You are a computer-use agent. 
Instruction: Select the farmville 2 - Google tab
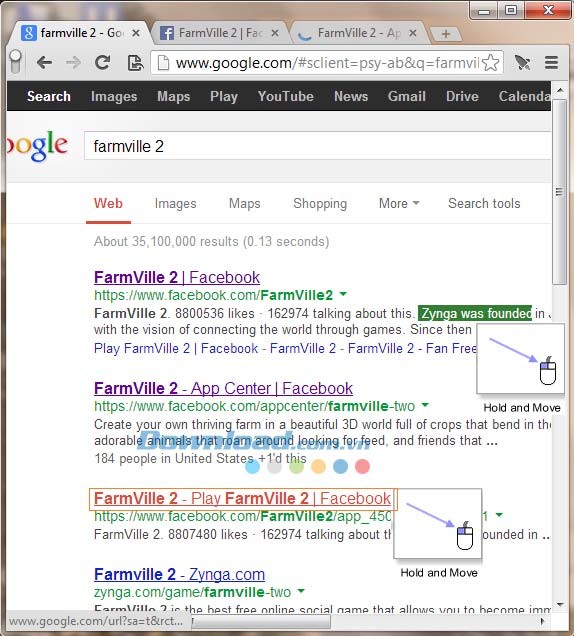click(x=79, y=33)
